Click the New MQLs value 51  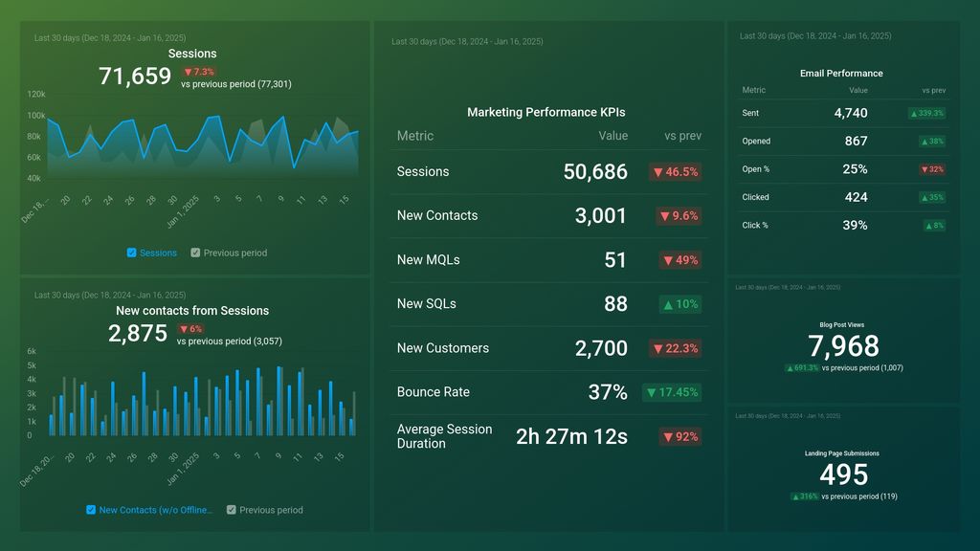point(615,260)
